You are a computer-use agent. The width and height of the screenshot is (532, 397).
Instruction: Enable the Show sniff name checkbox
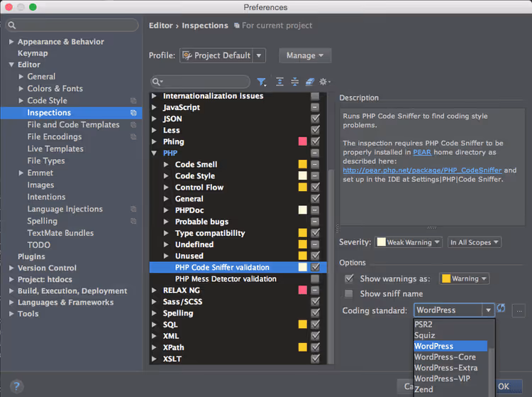[x=349, y=293]
